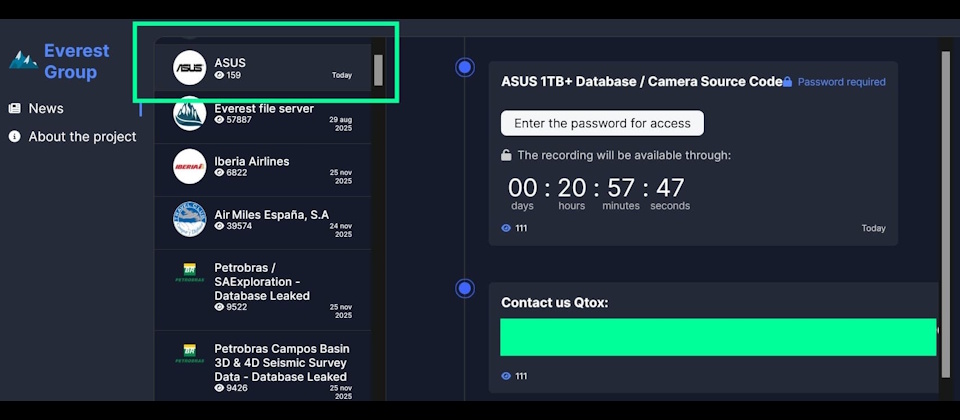Open the About the project page
Image resolution: width=960 pixels, height=420 pixels.
click(82, 136)
